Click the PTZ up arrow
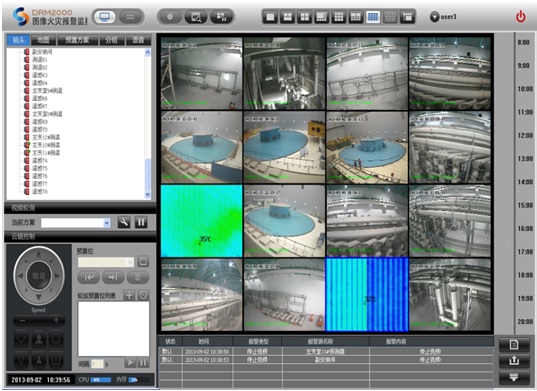 [39, 254]
